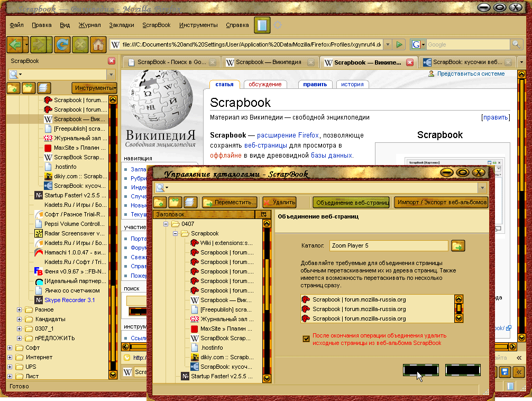Open the catalog manager search dropdown arrow
The width and height of the screenshot is (532, 401).
pos(482,188)
